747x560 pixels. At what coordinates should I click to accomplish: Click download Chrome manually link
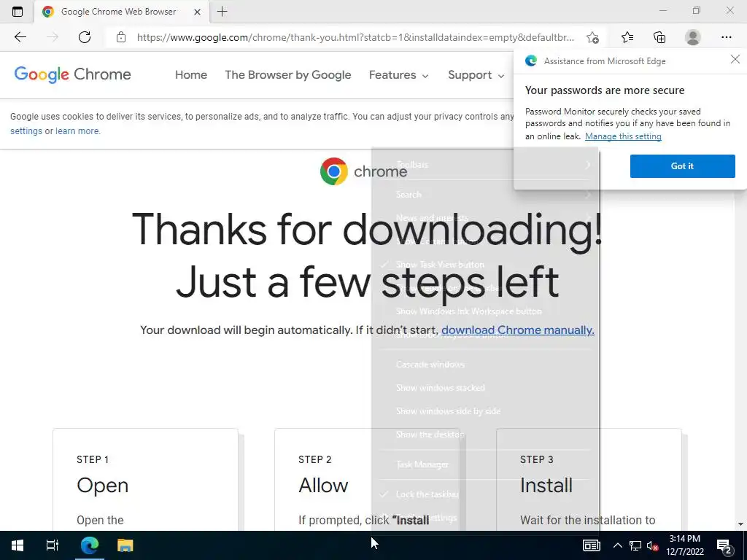click(517, 330)
